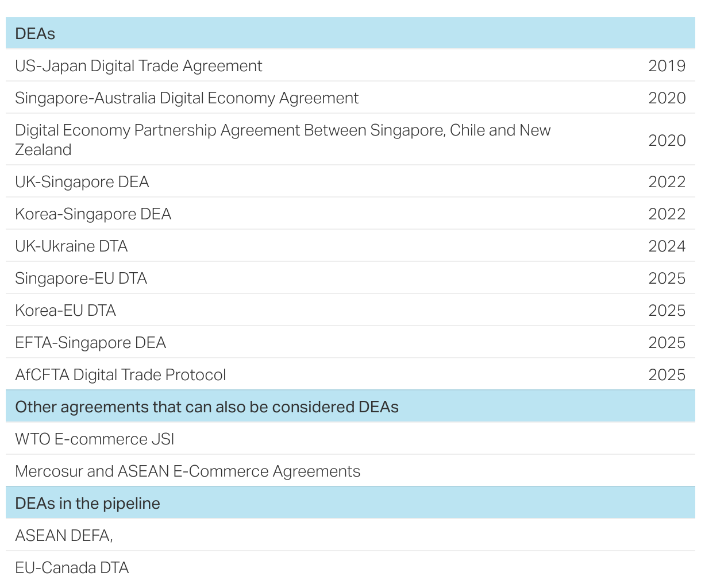This screenshot has width=701, height=588.
Task: Click Singapore-Australia Digital Economy Agreement entry
Action: [x=187, y=98]
